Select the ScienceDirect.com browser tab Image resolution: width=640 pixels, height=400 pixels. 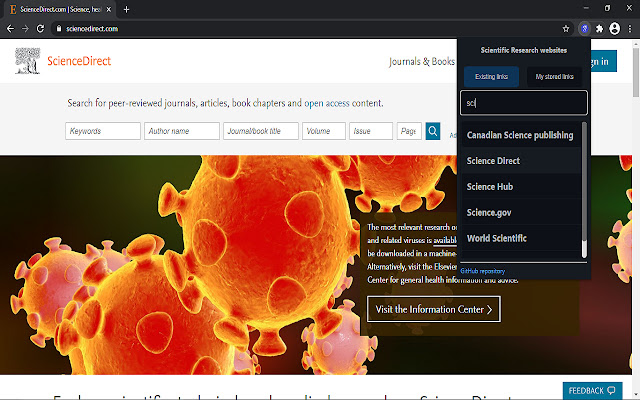click(59, 9)
